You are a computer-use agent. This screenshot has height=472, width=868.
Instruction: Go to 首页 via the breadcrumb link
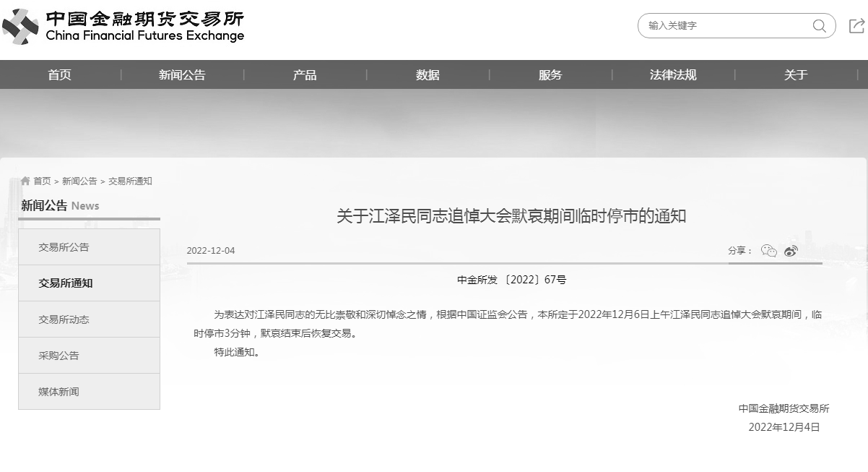[x=42, y=181]
